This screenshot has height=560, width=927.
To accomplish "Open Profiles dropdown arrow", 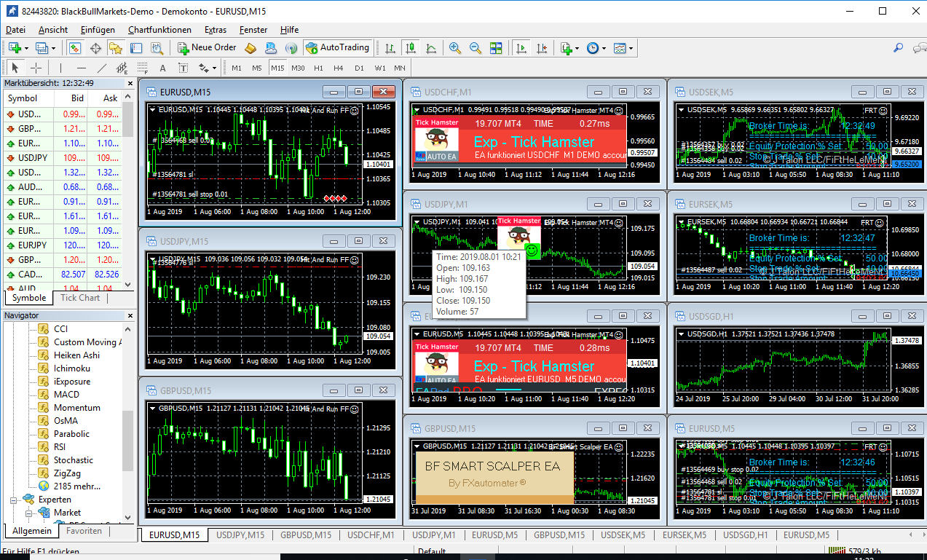I will pos(53,48).
